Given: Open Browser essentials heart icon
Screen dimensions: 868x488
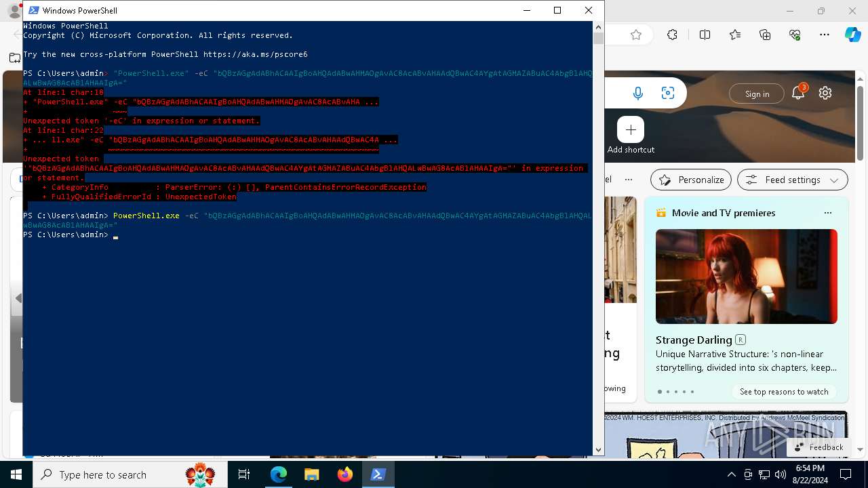Looking at the screenshot, I should pos(795,35).
